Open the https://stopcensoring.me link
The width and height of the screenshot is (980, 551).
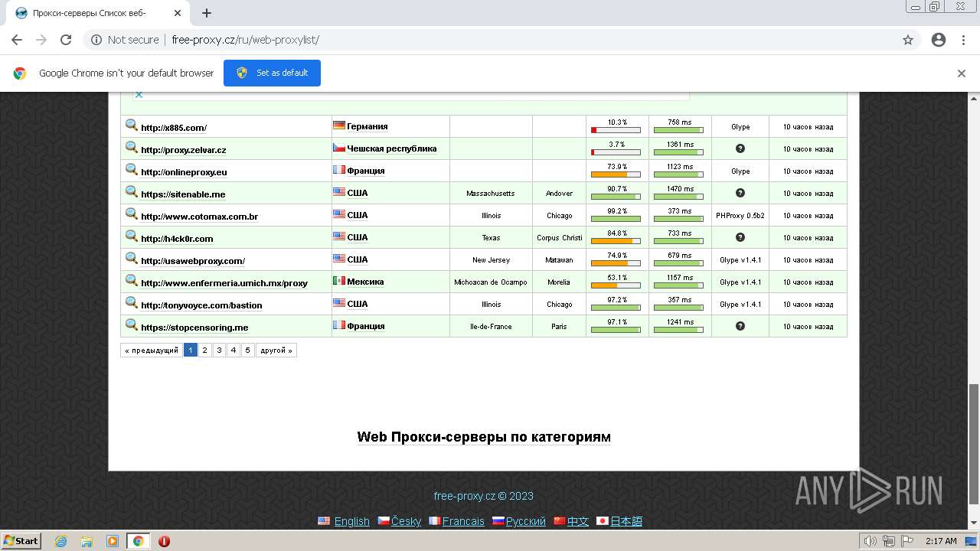(194, 328)
